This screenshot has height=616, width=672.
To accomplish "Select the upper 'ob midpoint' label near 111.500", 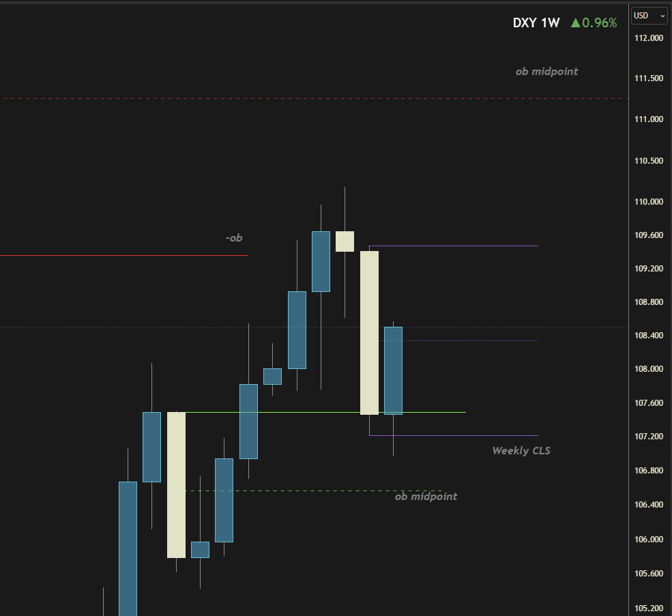I will (546, 72).
